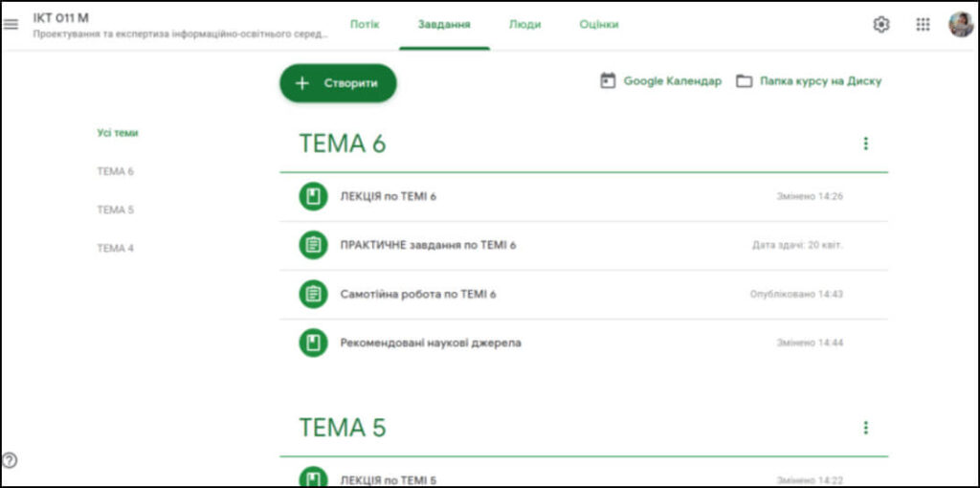The image size is (980, 488).
Task: Select ТЕМА 5 in the topics sidebar
Action: coord(115,210)
